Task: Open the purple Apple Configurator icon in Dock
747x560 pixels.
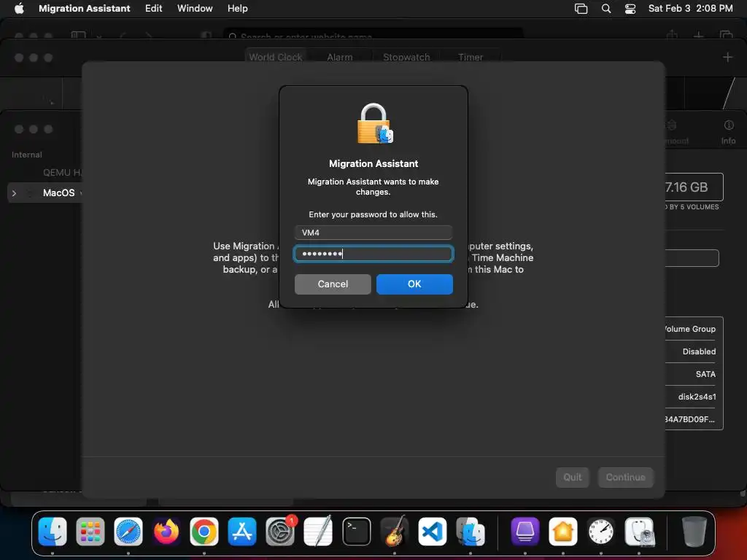Action: 525,532
